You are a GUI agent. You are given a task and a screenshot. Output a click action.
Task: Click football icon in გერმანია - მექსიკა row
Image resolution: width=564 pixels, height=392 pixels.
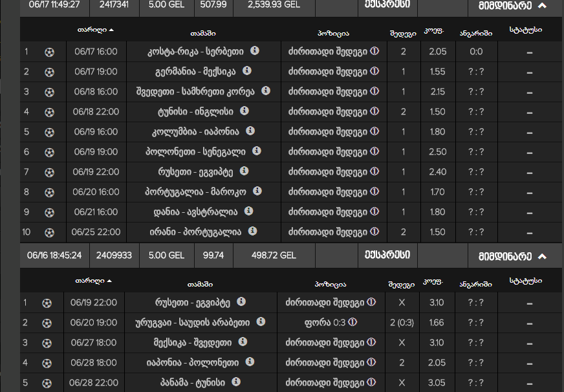point(49,72)
